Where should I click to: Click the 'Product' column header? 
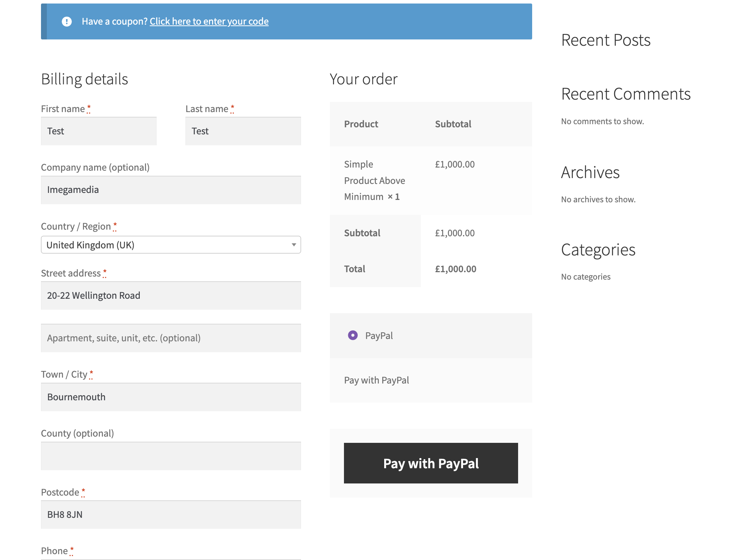tap(361, 124)
